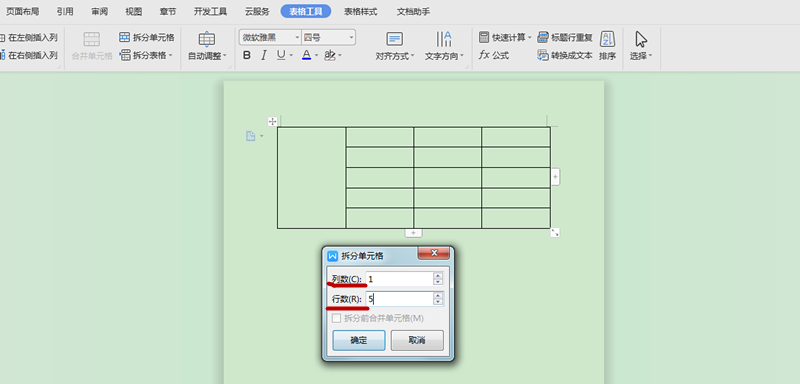The width and height of the screenshot is (800, 384).
Task: Click 在右侧插入列 button
Action: [x=29, y=55]
